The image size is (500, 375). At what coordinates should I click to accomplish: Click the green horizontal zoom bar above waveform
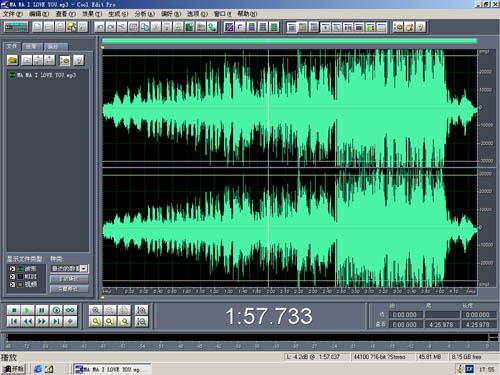[x=289, y=41]
